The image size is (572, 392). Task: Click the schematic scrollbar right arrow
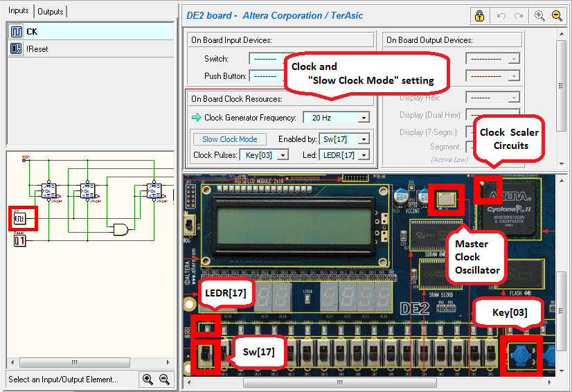pyautogui.click(x=168, y=362)
